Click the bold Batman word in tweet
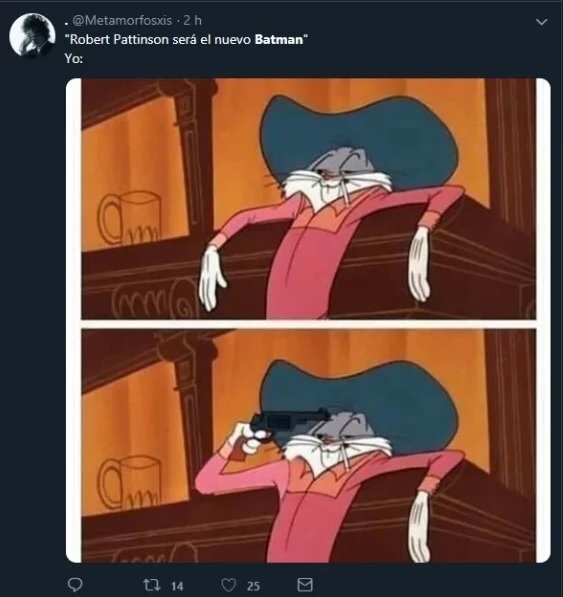The width and height of the screenshot is (563, 597). click(x=279, y=40)
